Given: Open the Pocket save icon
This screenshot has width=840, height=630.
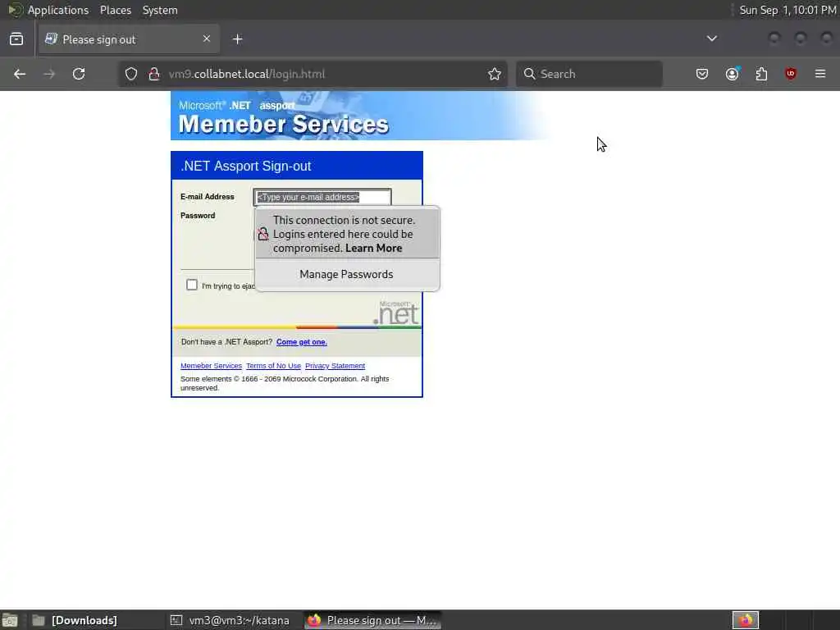Looking at the screenshot, I should [702, 74].
